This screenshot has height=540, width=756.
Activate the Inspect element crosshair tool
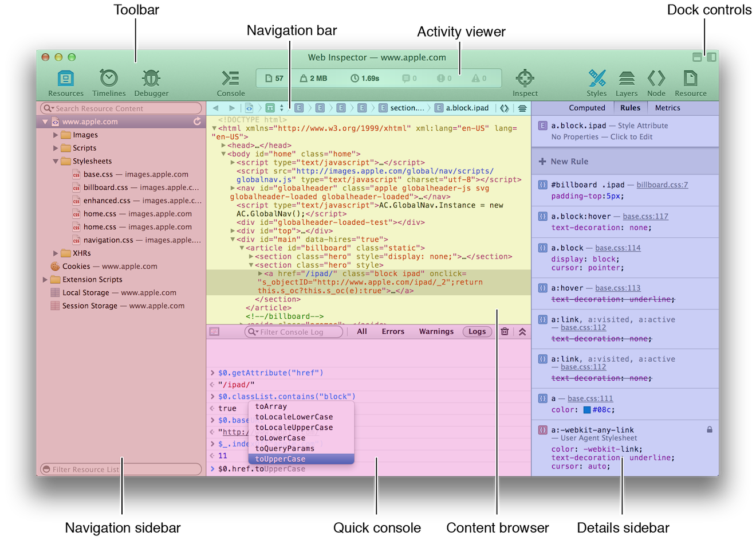click(x=525, y=83)
